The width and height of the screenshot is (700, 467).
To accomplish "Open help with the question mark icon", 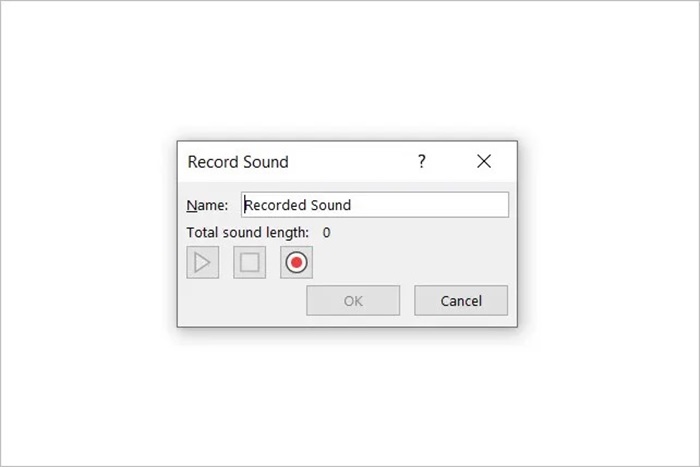I will coord(422,161).
